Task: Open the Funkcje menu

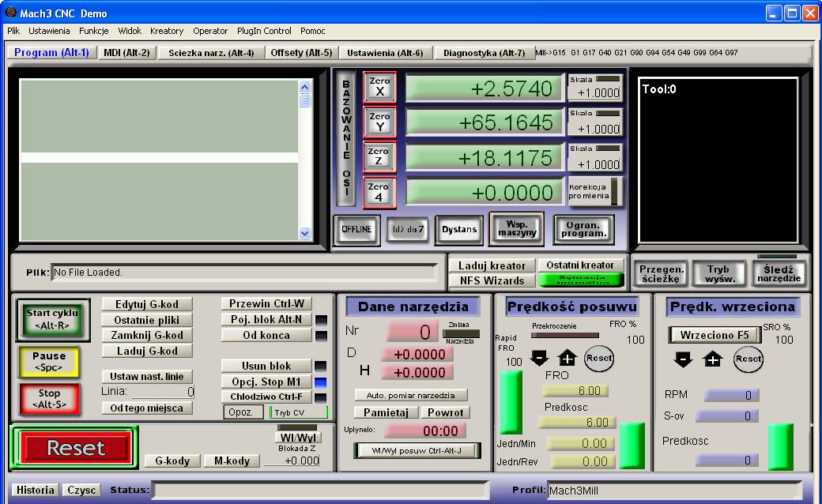Action: pyautogui.click(x=94, y=31)
